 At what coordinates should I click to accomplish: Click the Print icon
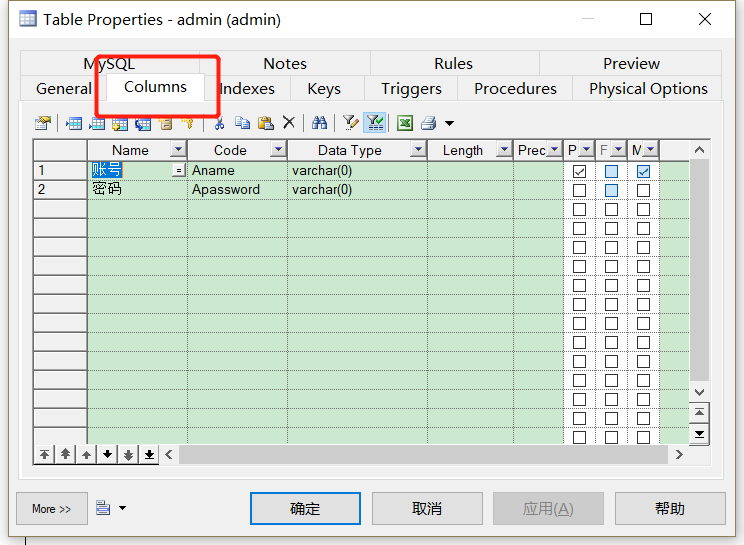click(x=428, y=123)
